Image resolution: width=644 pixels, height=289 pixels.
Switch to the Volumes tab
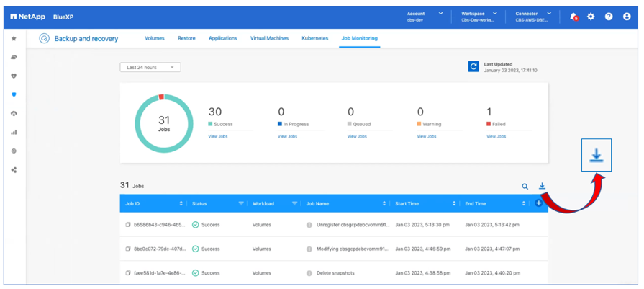155,38
